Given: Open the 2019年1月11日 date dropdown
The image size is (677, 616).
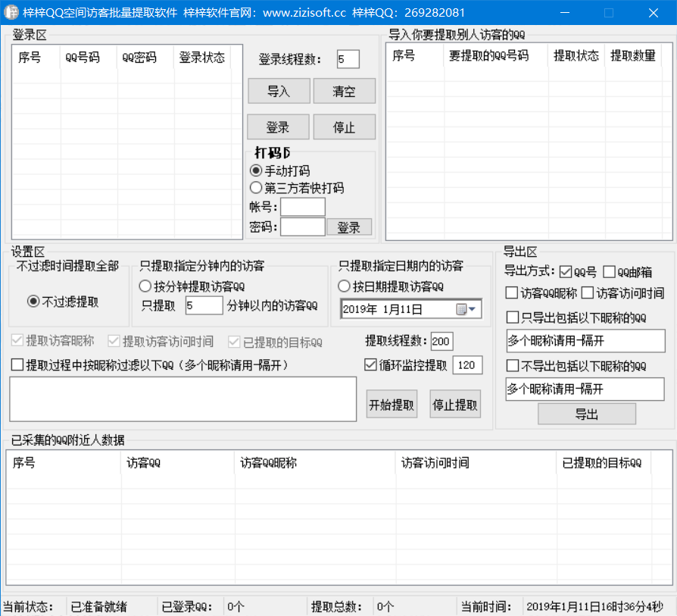Looking at the screenshot, I should pyautogui.click(x=473, y=309).
